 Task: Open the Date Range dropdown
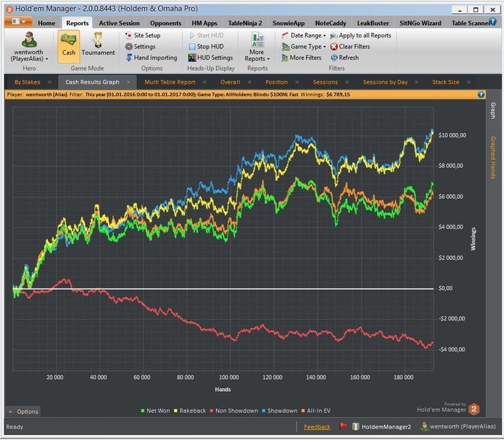(x=307, y=35)
